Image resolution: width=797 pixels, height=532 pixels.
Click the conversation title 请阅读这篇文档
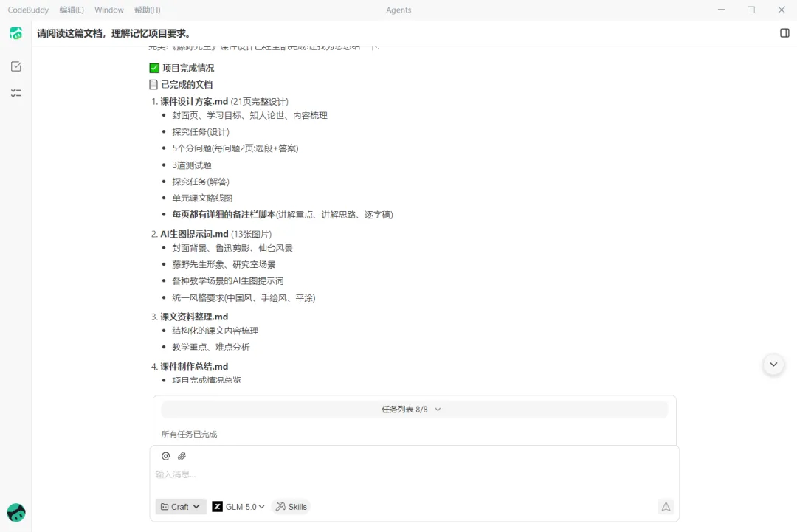tap(114, 33)
